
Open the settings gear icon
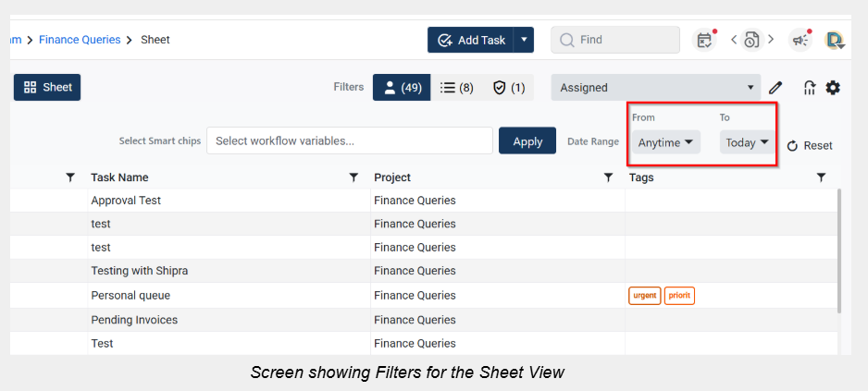[x=833, y=88]
